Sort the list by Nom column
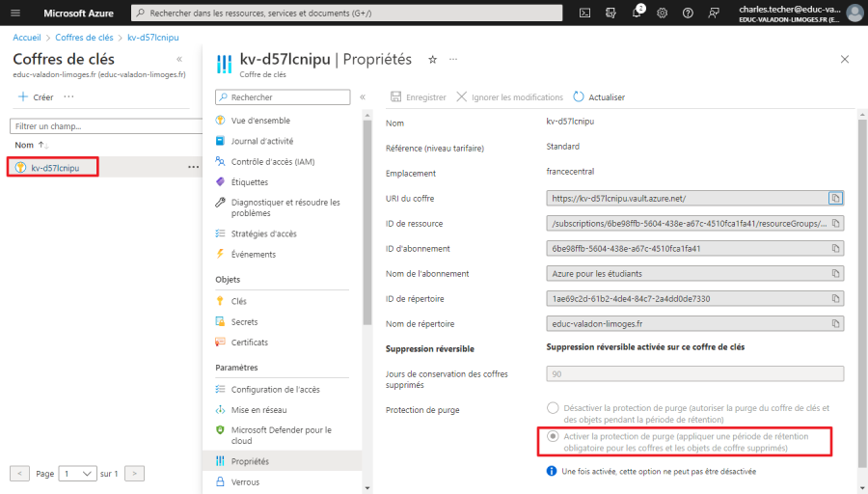Viewport: 868px width, 494px height. click(x=32, y=145)
